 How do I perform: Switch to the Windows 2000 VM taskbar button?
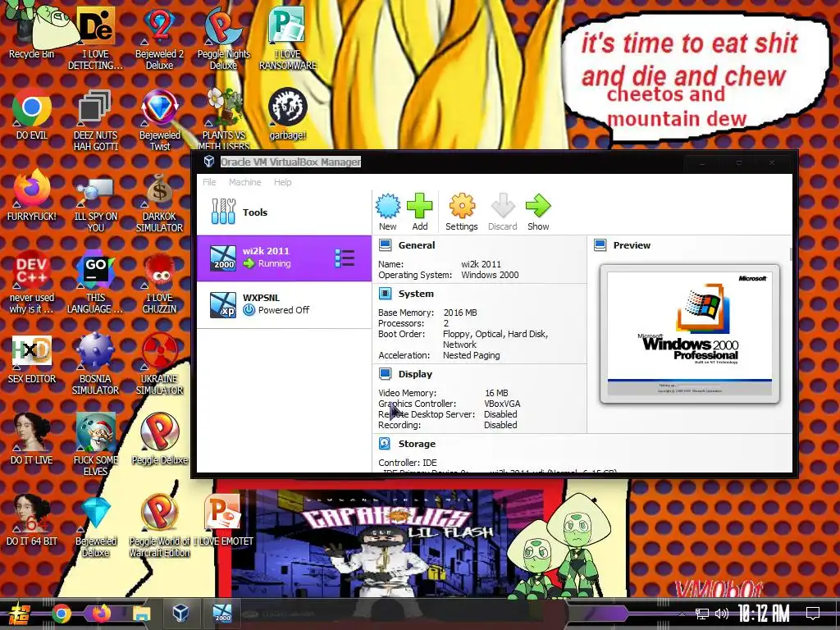[x=222, y=613]
